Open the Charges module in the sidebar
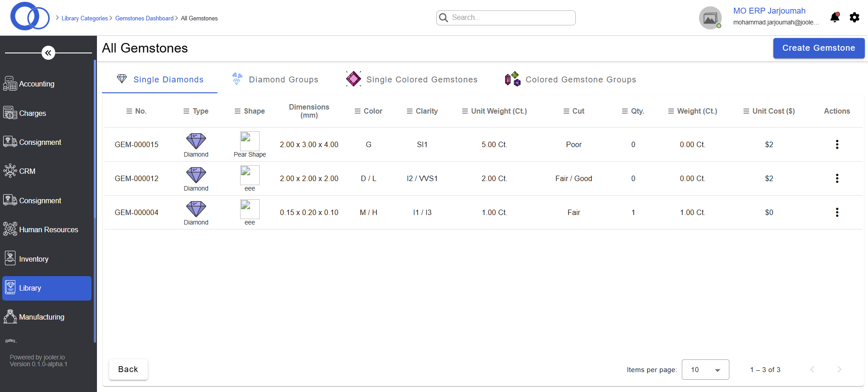 pos(32,113)
